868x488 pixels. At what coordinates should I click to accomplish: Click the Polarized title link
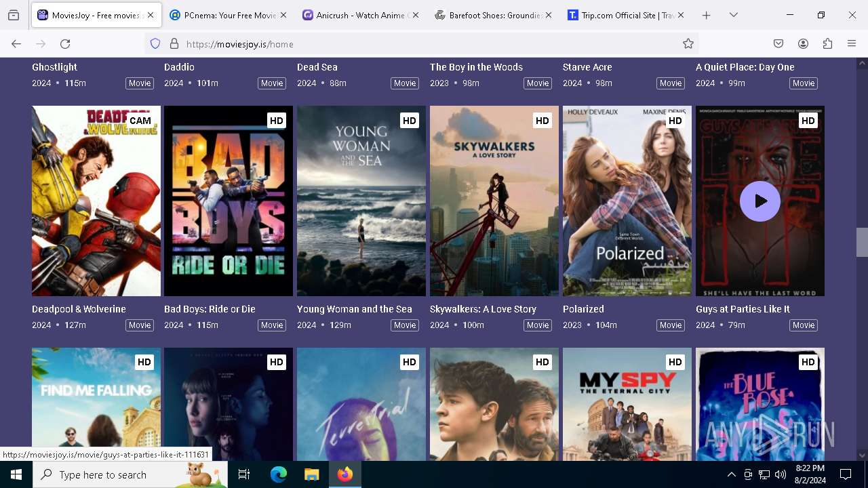(x=583, y=309)
